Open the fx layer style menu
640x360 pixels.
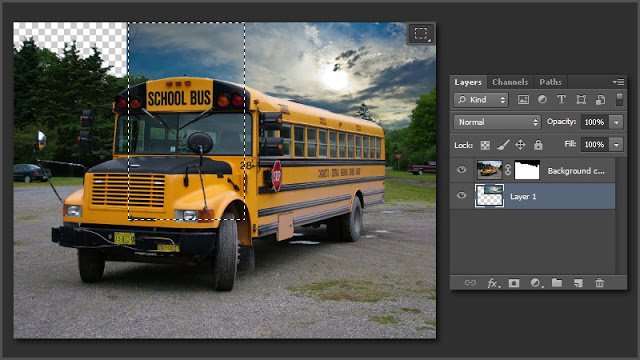pos(493,283)
